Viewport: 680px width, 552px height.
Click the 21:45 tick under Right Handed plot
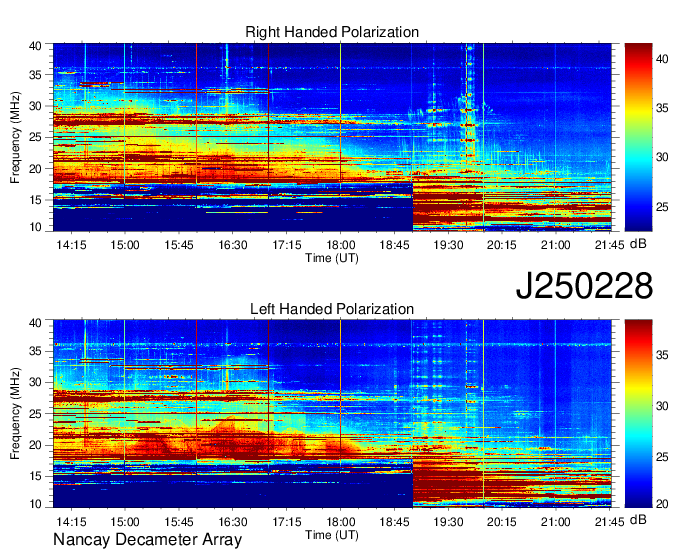[609, 245]
